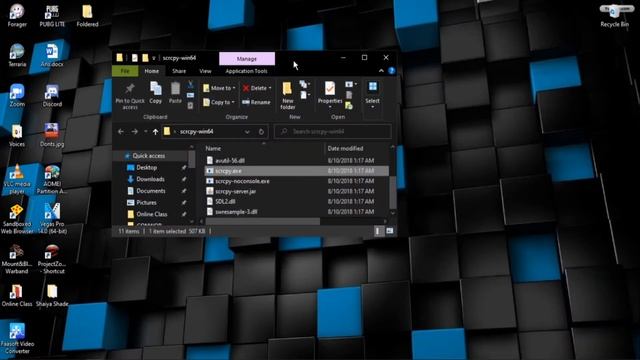The image size is (640, 360).
Task: Click the Copy ribbon icon
Action: coord(156,92)
